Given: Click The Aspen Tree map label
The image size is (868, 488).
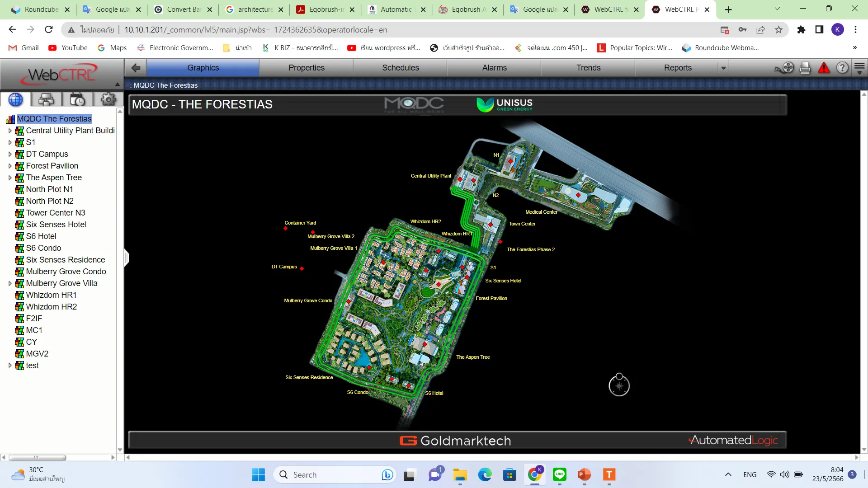Looking at the screenshot, I should (473, 357).
